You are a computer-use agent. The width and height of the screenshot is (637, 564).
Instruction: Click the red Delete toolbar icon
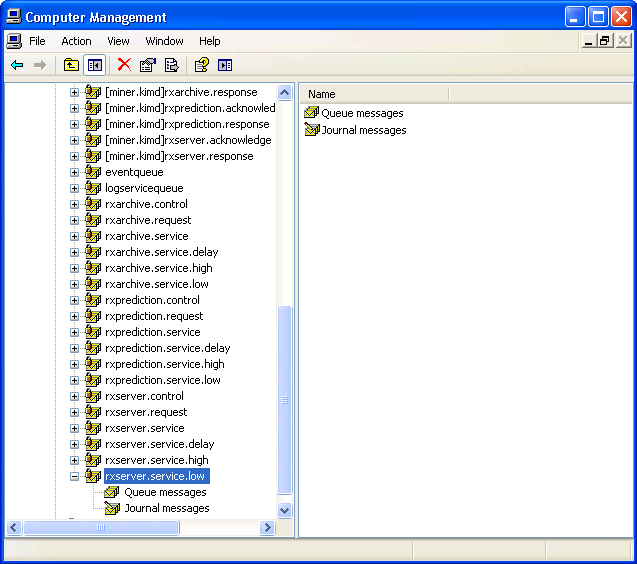click(x=124, y=65)
